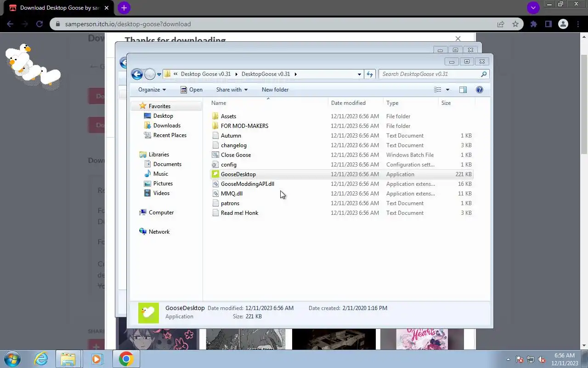This screenshot has height=368, width=588.
Task: Click the Refresh button next to address bar
Action: [370, 74]
